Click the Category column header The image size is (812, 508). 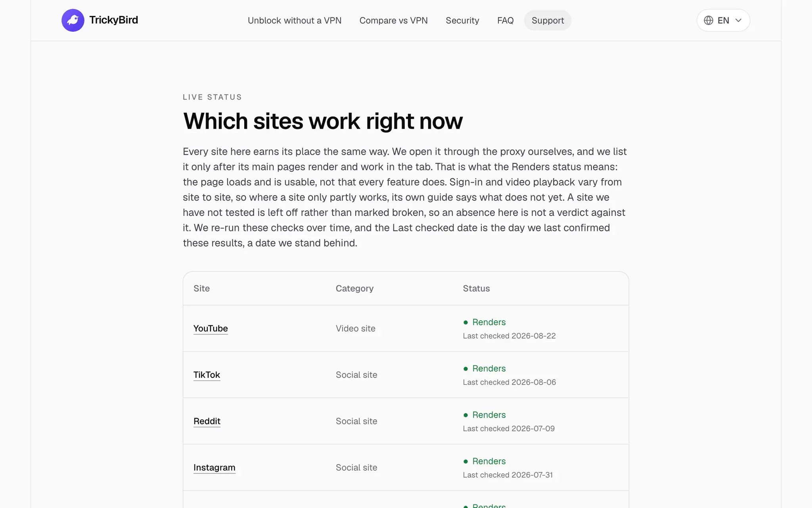point(354,289)
